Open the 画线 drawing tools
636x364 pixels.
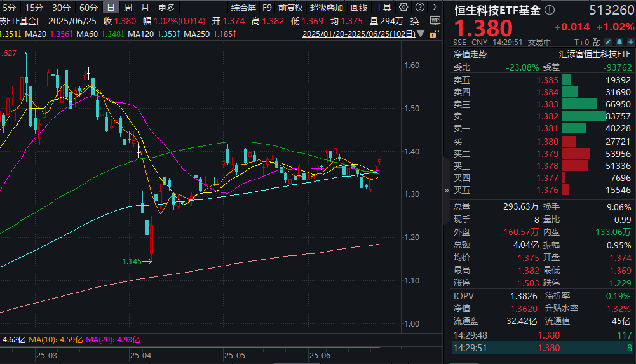tap(359, 8)
